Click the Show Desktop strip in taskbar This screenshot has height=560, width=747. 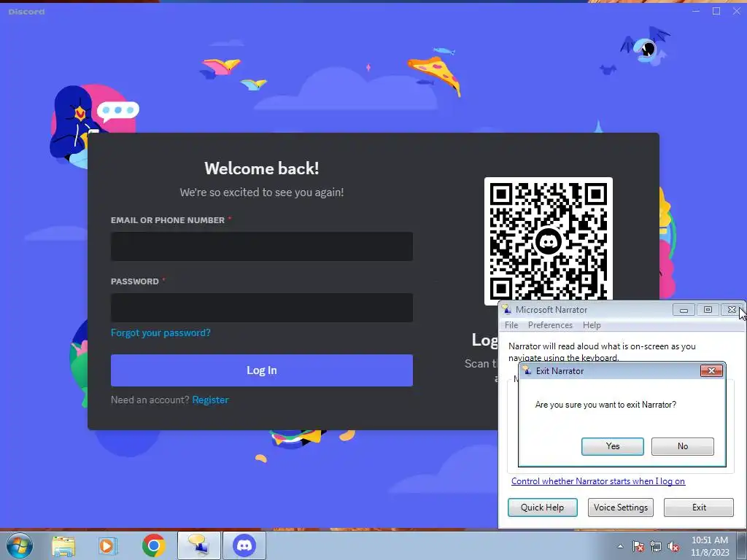coord(742,545)
